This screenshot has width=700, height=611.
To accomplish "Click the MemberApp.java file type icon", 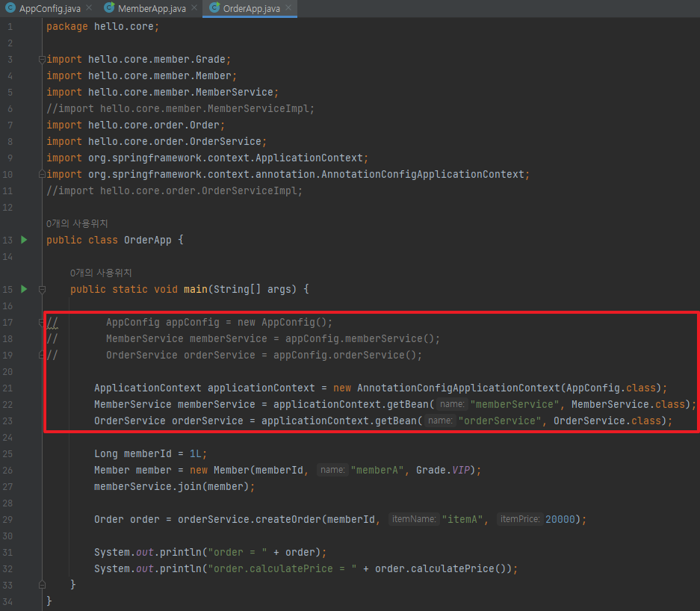I will [x=109, y=7].
